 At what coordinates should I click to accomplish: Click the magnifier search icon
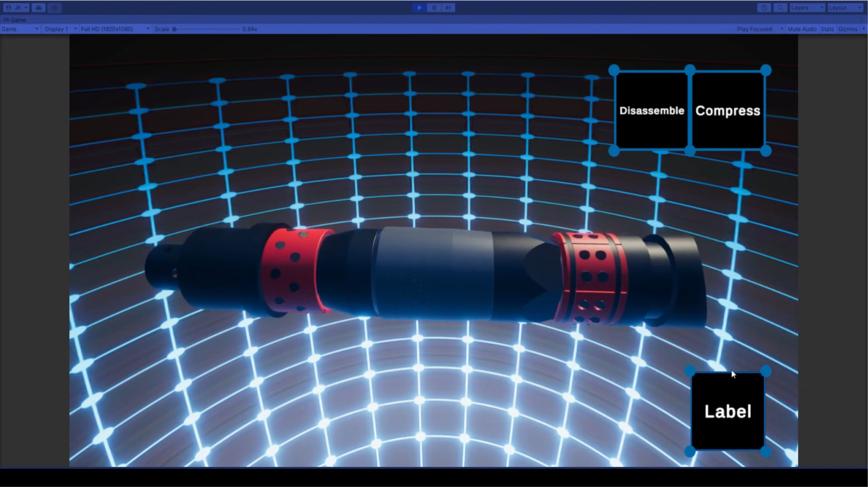780,7
